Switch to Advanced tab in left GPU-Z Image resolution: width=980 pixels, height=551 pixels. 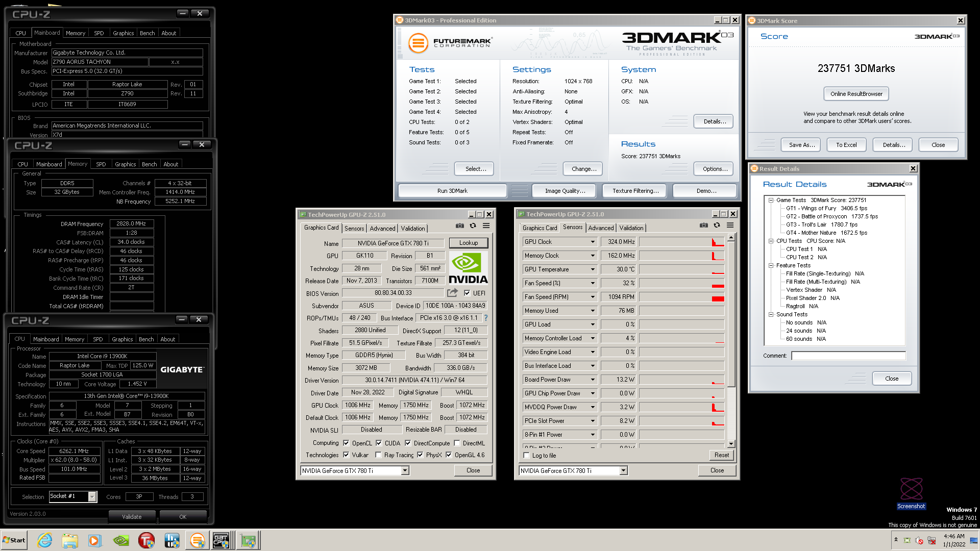(382, 229)
